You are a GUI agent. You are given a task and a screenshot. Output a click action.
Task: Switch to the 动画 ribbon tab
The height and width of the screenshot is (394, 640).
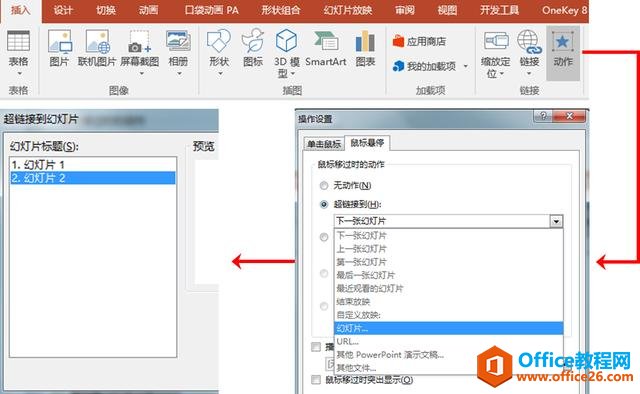point(148,10)
